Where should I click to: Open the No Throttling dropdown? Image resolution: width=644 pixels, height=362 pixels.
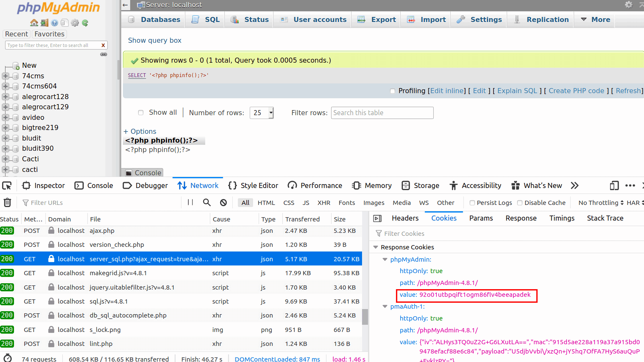[601, 203]
